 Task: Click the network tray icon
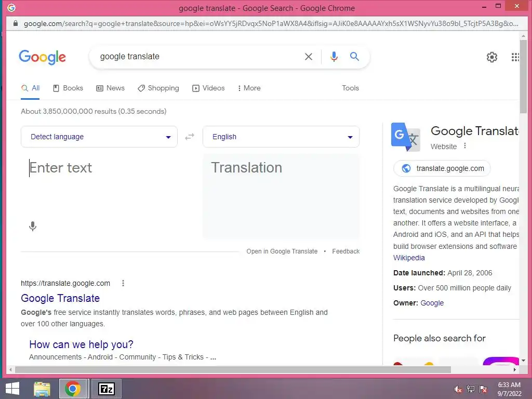pos(471,389)
